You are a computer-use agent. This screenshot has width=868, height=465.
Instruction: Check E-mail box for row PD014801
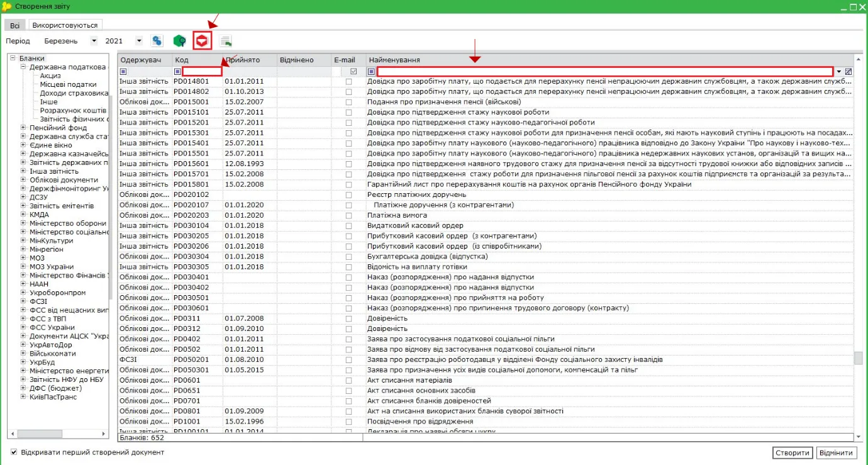tap(348, 82)
